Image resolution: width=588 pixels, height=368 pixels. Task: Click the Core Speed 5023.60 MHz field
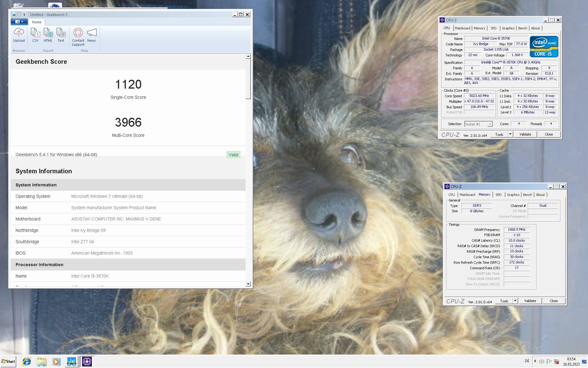coord(479,96)
